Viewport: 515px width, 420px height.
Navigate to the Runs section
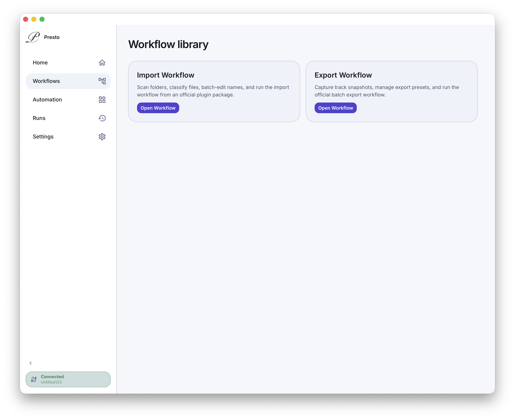(39, 118)
